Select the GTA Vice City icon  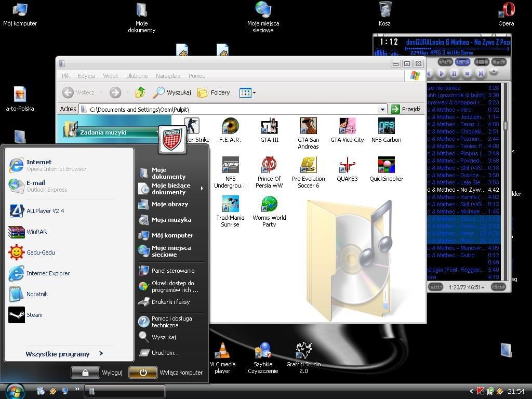tap(347, 130)
